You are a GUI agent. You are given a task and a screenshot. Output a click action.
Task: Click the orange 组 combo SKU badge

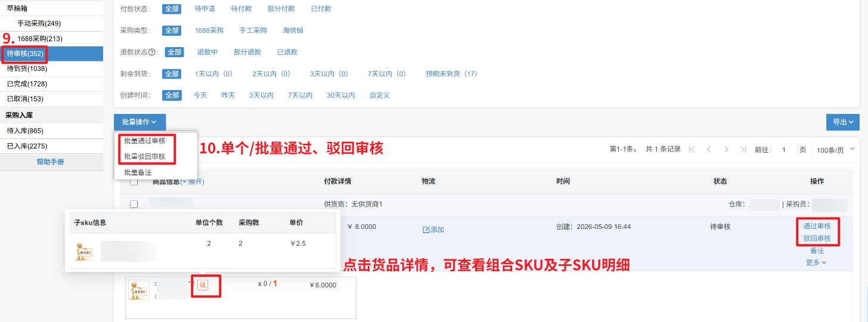click(x=203, y=285)
